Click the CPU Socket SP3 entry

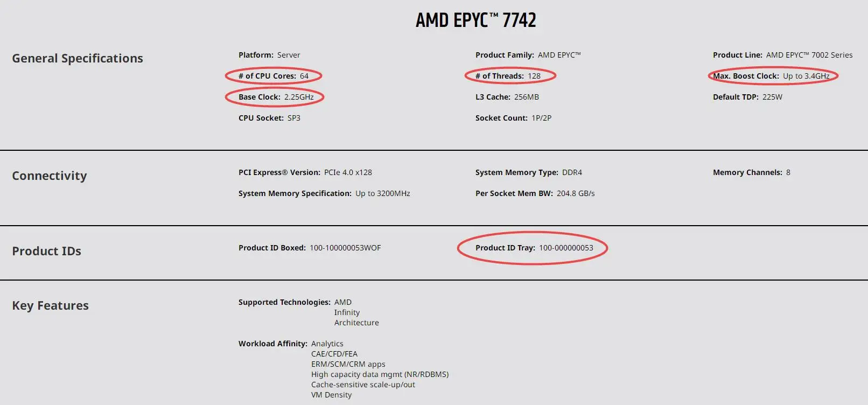[x=269, y=118]
